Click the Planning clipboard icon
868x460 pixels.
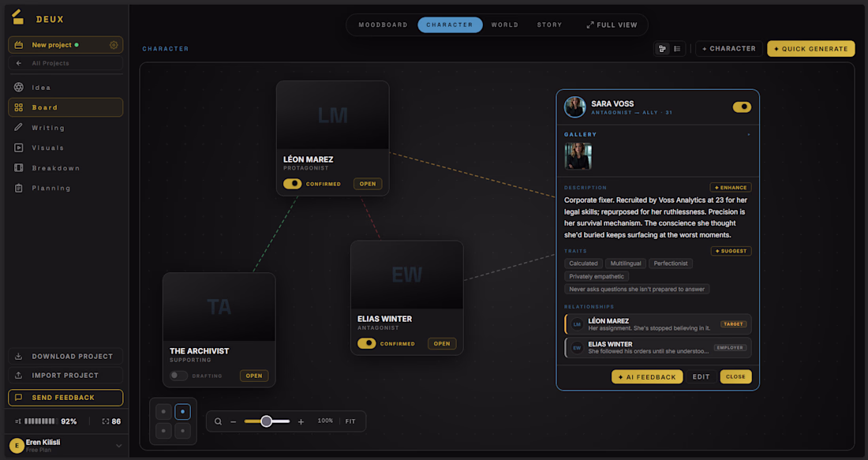click(x=19, y=189)
